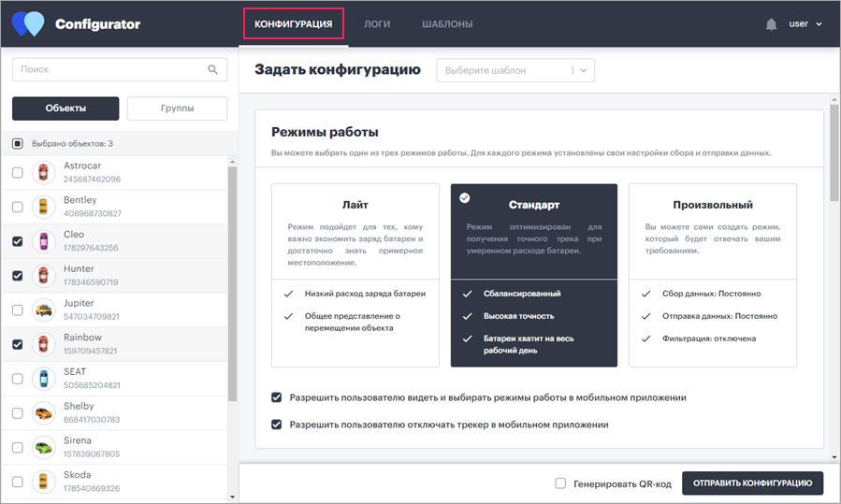The width and height of the screenshot is (841, 504).
Task: Switch to the Группы list button
Action: pyautogui.click(x=177, y=108)
